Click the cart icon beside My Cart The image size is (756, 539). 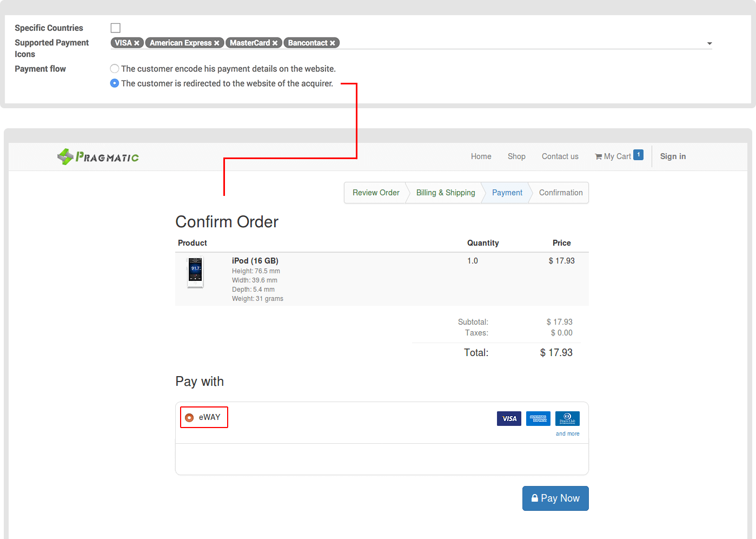(x=599, y=157)
